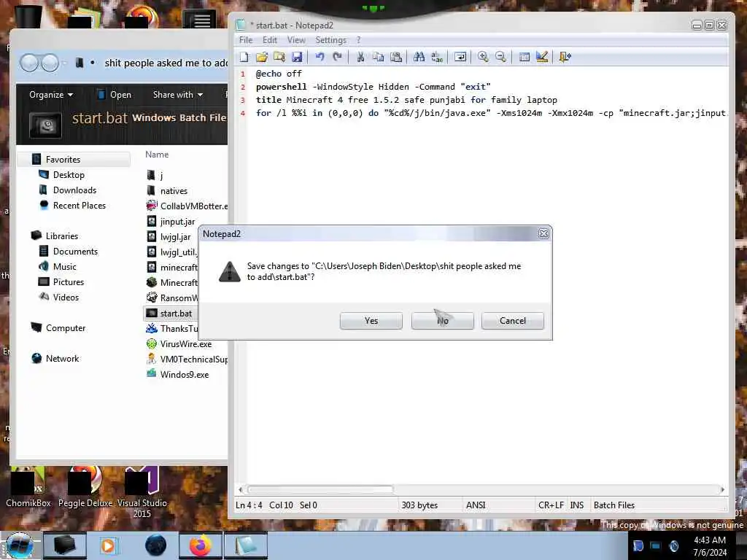Open the Organize dropdown in Explorer
This screenshot has height=560, width=747.
pyautogui.click(x=51, y=95)
